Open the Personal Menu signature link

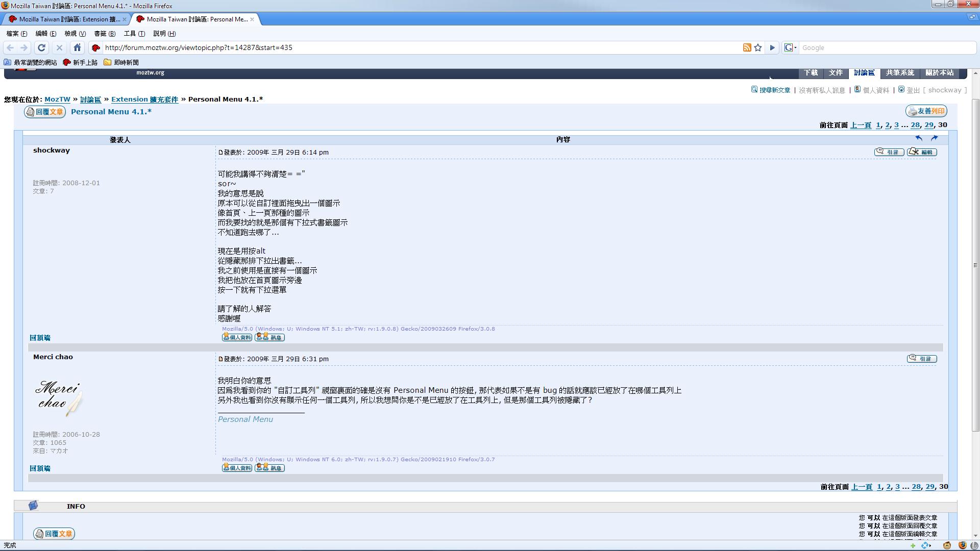[x=245, y=419]
